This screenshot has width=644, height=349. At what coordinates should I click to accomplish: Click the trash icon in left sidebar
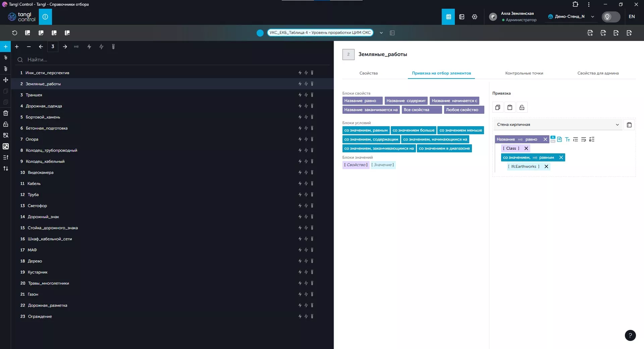6,113
